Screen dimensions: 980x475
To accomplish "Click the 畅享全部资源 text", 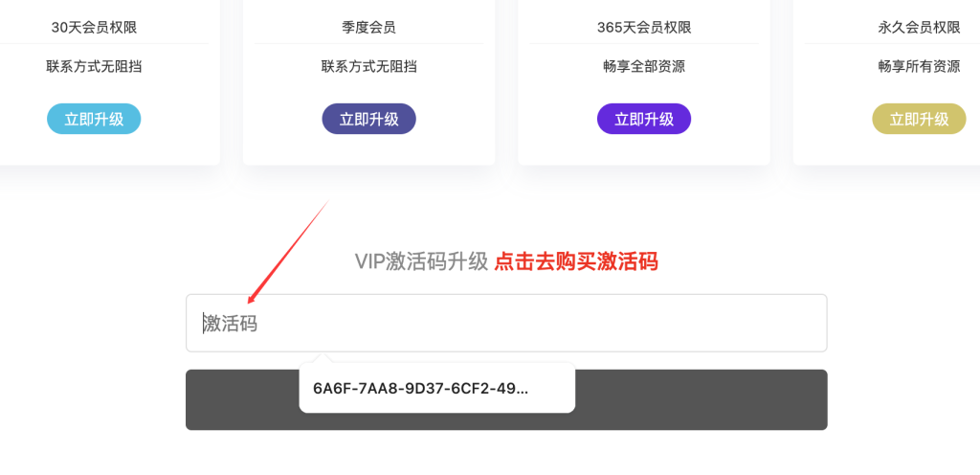I will (644, 66).
